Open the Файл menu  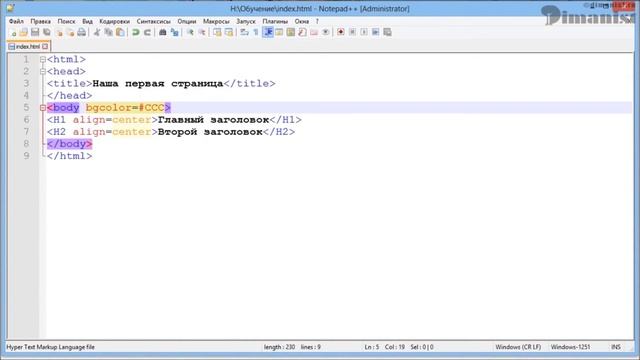(x=16, y=21)
